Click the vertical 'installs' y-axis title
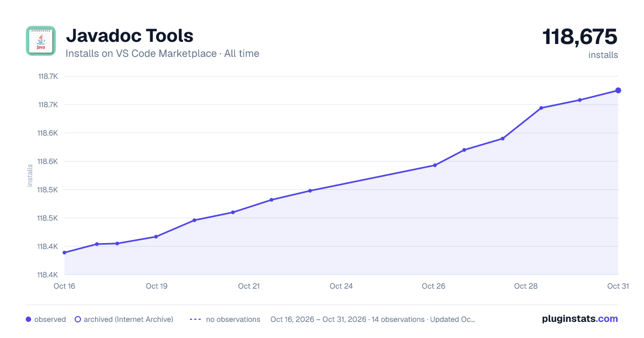Image resolution: width=644 pixels, height=338 pixels. (30, 175)
